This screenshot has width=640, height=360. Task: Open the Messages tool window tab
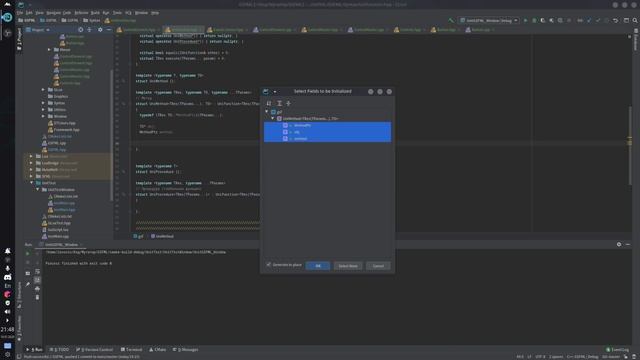coord(186,349)
